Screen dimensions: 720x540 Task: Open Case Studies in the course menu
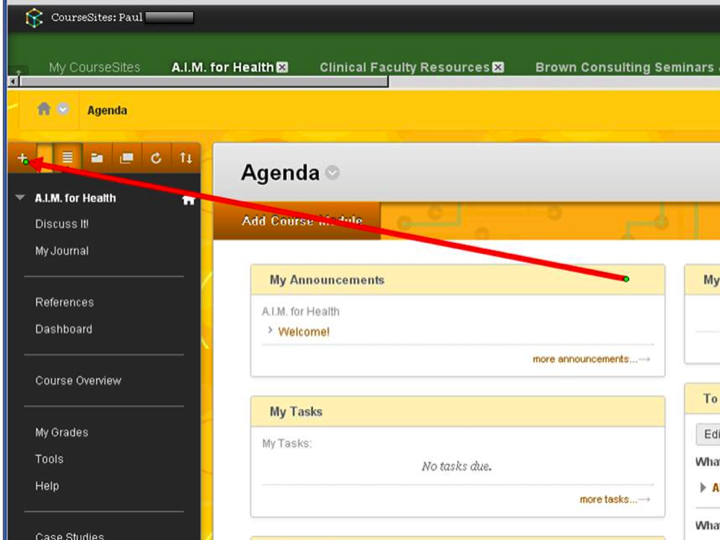tap(69, 535)
